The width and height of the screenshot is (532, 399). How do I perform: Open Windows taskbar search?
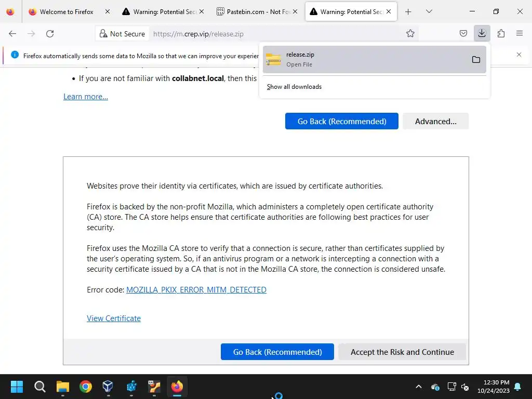click(39, 387)
